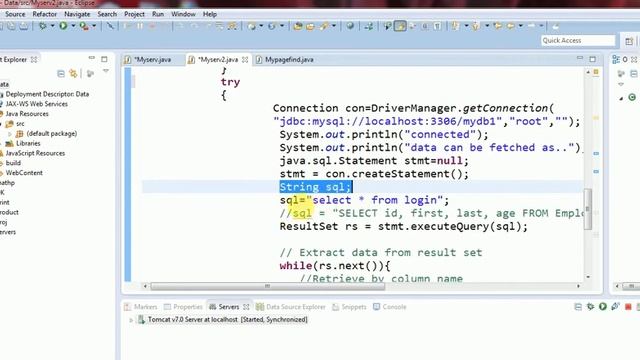Image resolution: width=640 pixels, height=360 pixels.
Task: Switch to the Markers tab
Action: [141, 307]
